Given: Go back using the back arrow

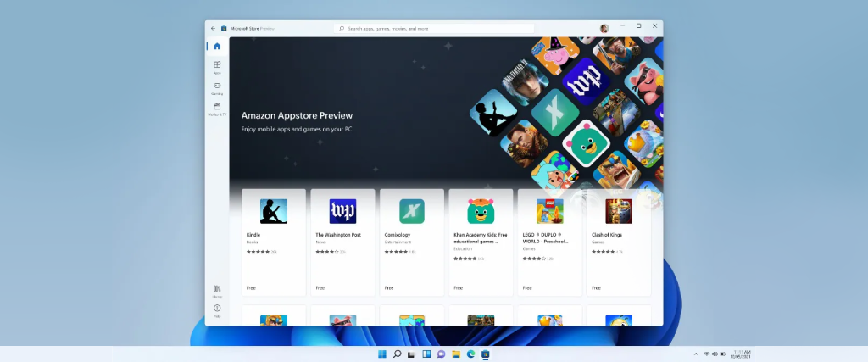Looking at the screenshot, I should [213, 28].
